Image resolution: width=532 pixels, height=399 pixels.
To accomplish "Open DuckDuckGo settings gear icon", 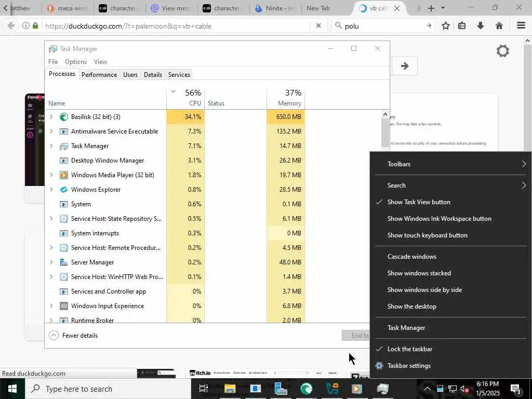I will (503, 51).
